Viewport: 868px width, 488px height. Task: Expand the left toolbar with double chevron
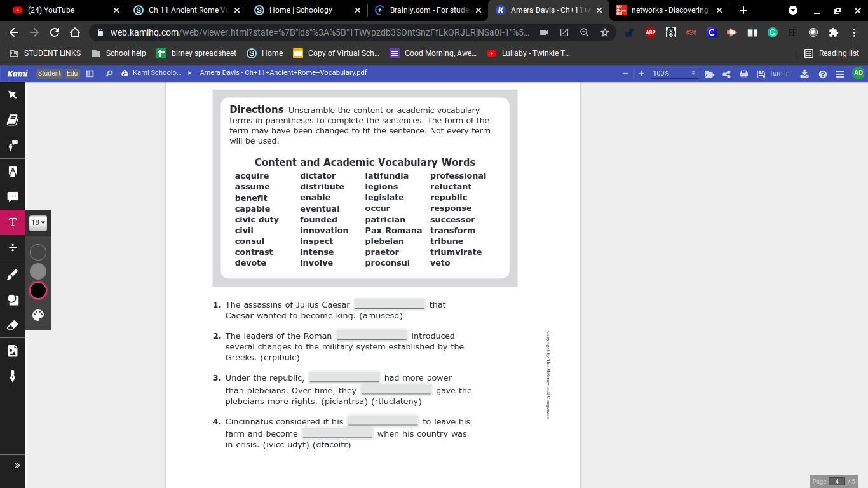[x=17, y=466]
